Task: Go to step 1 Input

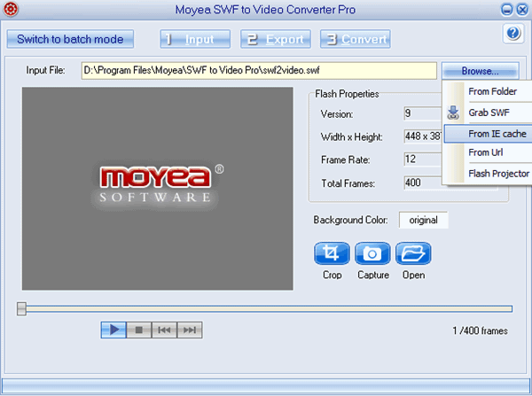Action: 195,39
